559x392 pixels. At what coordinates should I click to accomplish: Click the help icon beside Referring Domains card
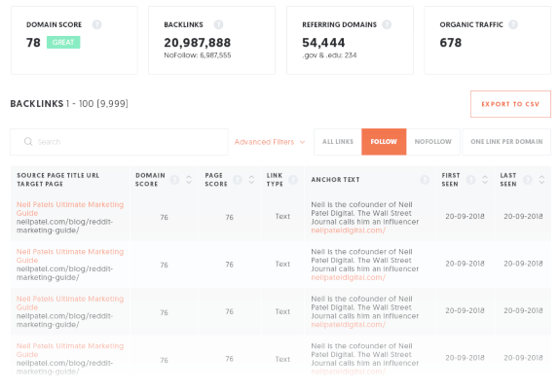[x=387, y=24]
